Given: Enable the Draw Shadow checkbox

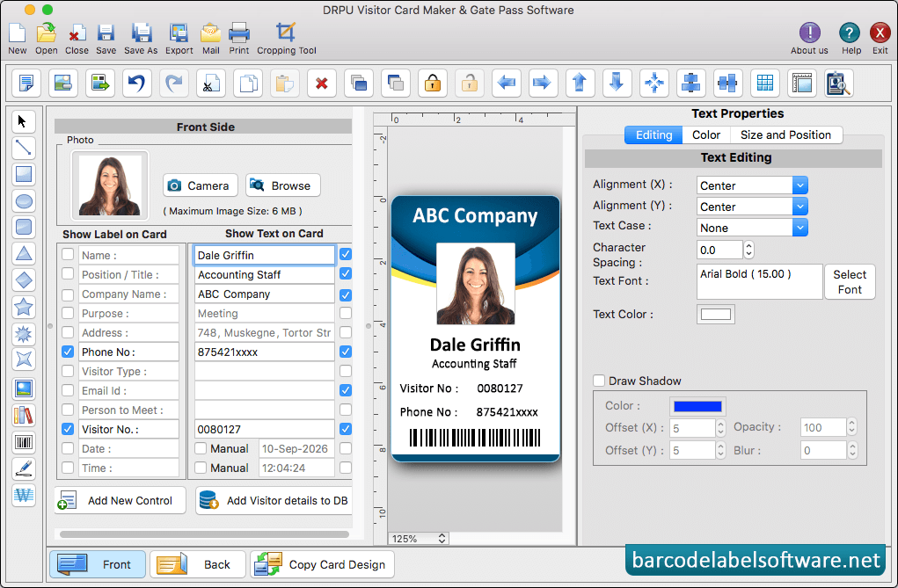Looking at the screenshot, I should coord(599,381).
